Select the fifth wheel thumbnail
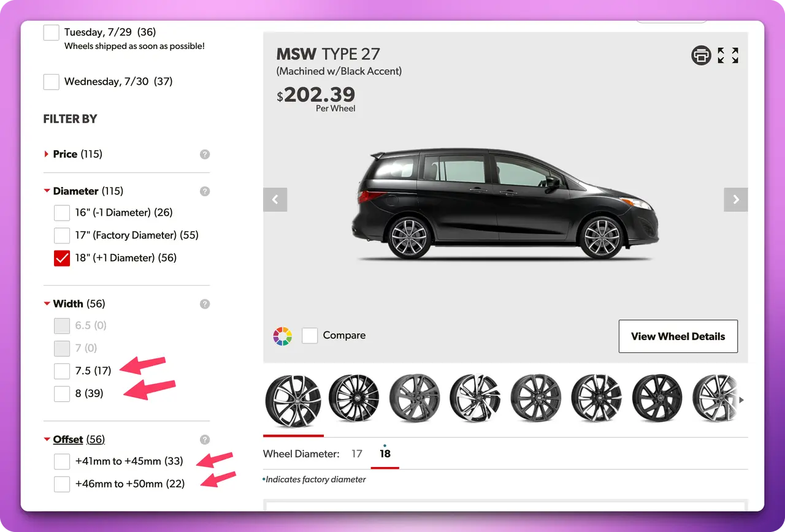785x532 pixels. coord(536,398)
